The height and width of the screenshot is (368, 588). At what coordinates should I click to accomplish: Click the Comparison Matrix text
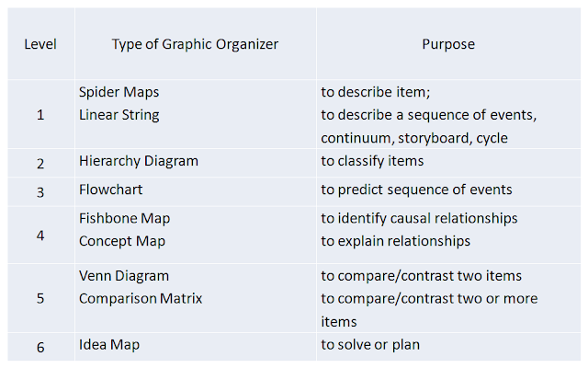[x=141, y=299]
